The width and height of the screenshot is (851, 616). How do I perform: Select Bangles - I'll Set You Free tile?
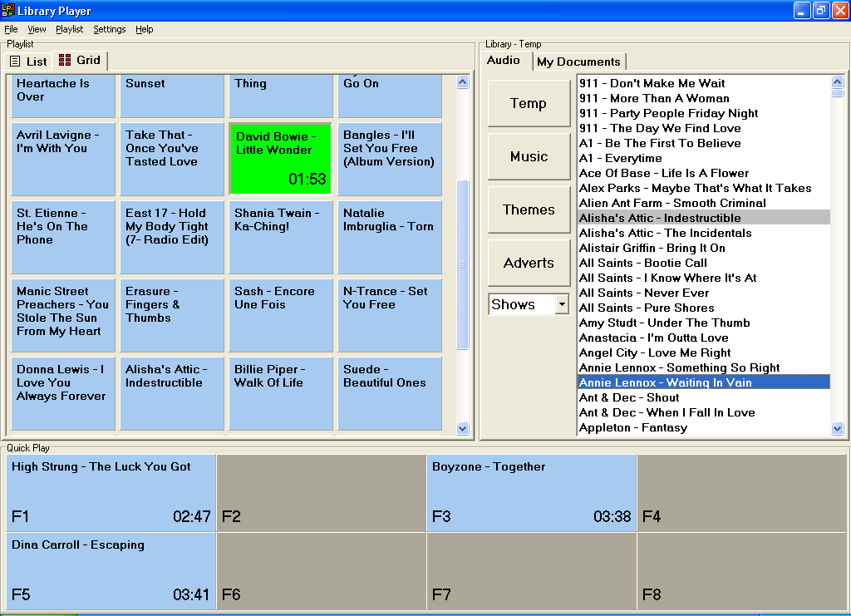[390, 159]
